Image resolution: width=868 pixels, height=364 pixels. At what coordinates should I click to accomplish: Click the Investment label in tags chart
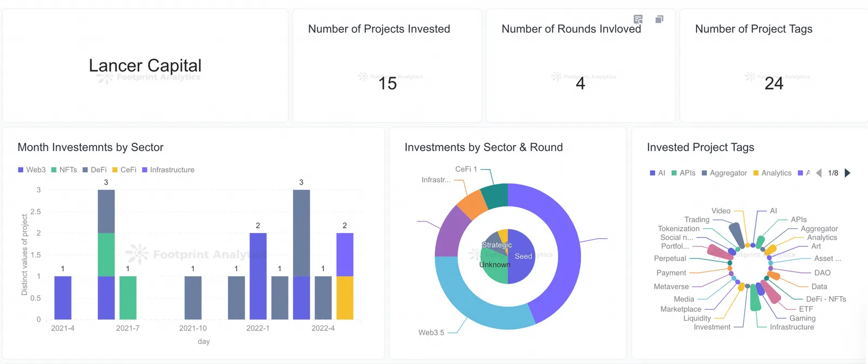(712, 327)
